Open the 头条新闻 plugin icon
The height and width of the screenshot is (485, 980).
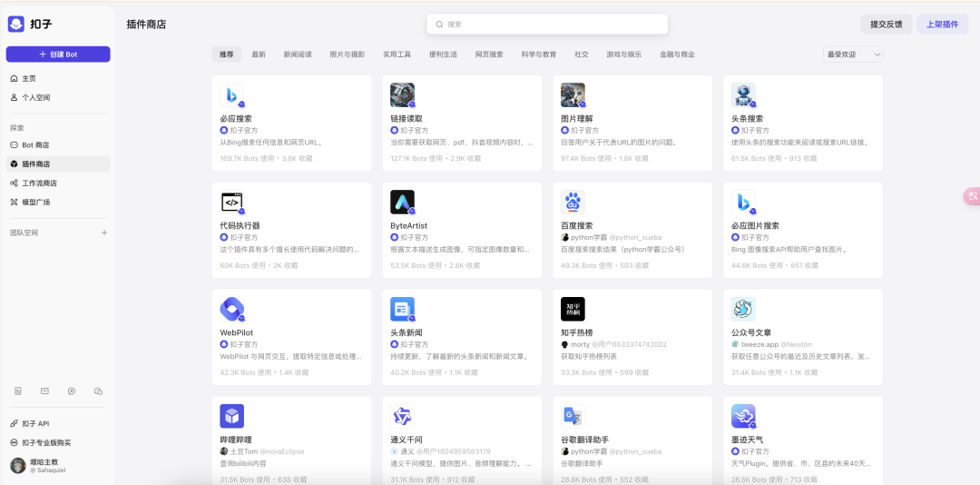pos(403,309)
